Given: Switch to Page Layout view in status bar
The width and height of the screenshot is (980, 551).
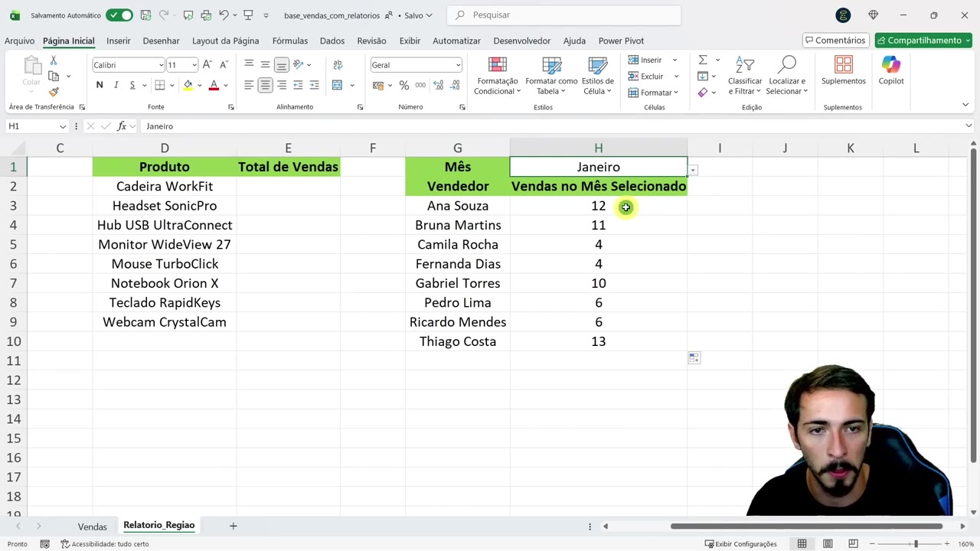Looking at the screenshot, I should pyautogui.click(x=828, y=544).
